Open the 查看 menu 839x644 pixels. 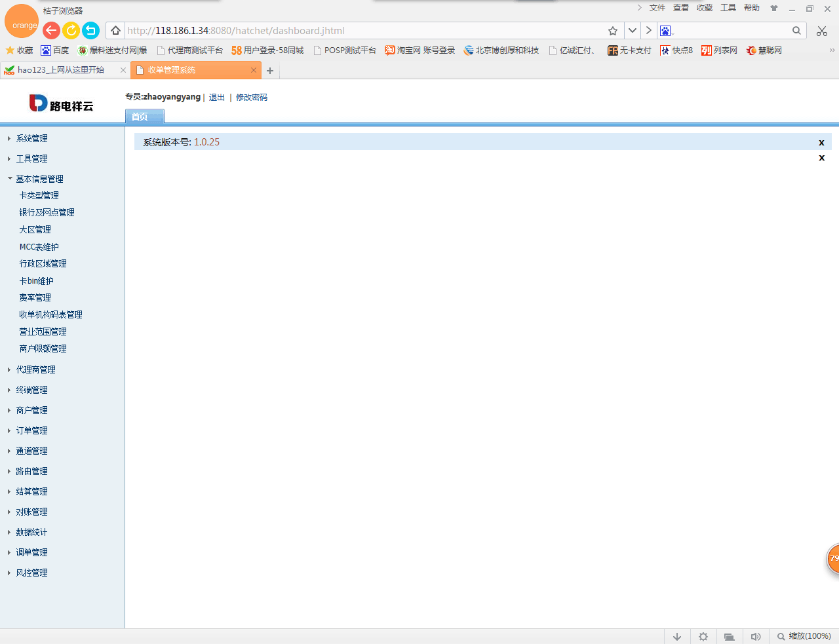click(x=681, y=8)
